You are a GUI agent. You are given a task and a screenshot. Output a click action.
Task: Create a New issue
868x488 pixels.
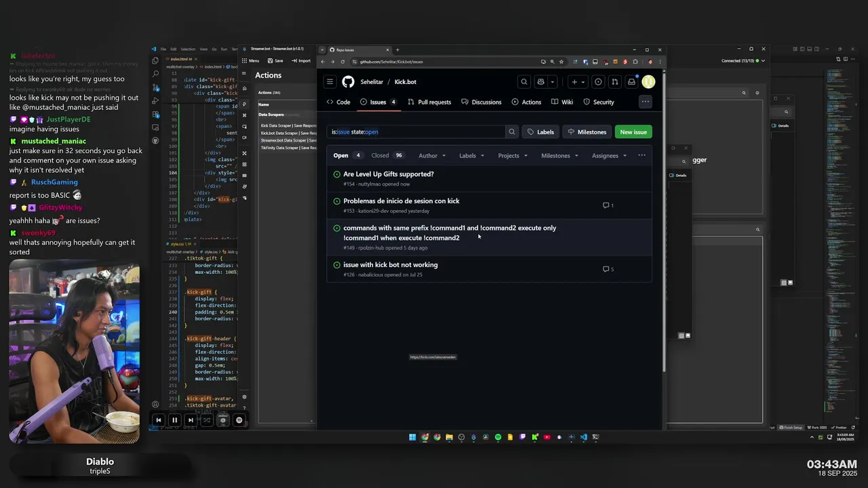(x=633, y=132)
